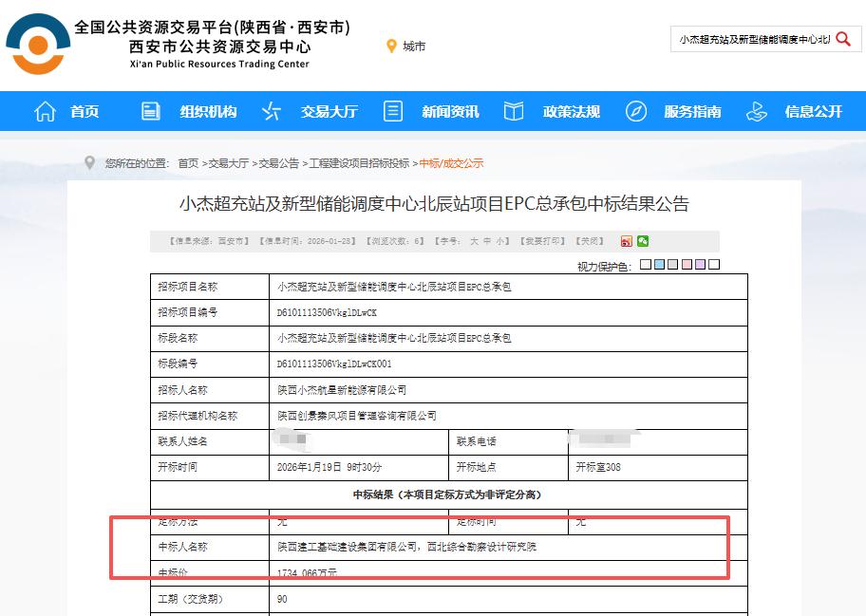Click the 服务指南 compass icon
Screen dimensions: 866x616
[634, 111]
